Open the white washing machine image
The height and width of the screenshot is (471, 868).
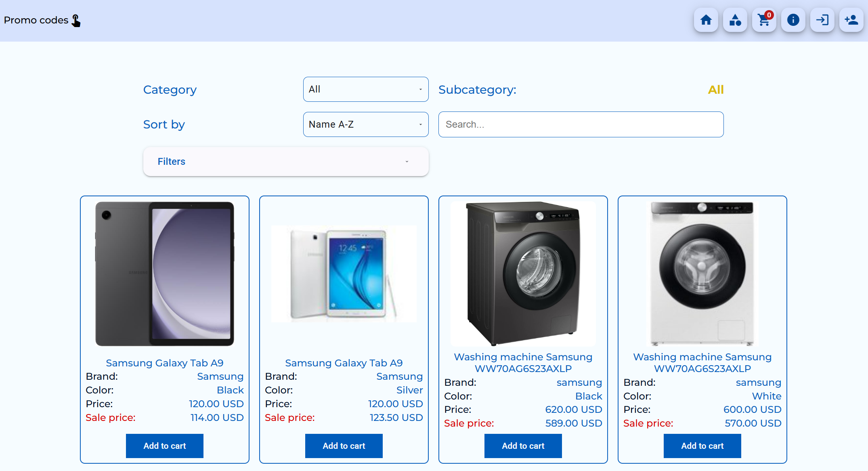[702, 274]
